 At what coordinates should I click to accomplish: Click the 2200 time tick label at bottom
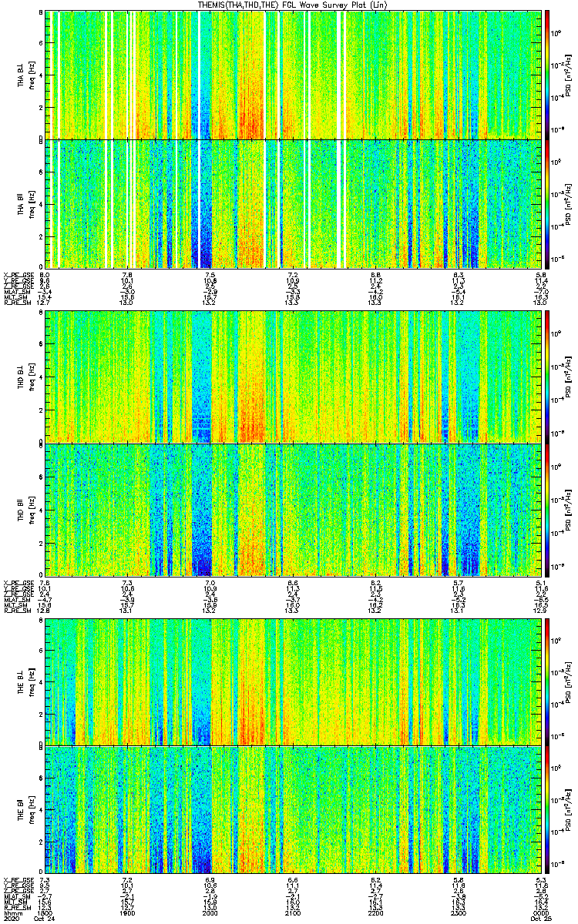point(376,912)
